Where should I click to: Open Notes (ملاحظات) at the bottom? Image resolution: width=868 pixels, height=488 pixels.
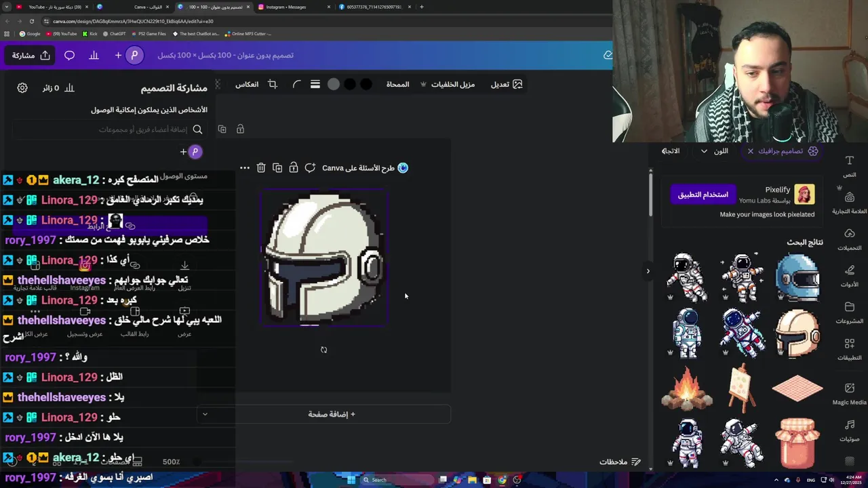[620, 462]
